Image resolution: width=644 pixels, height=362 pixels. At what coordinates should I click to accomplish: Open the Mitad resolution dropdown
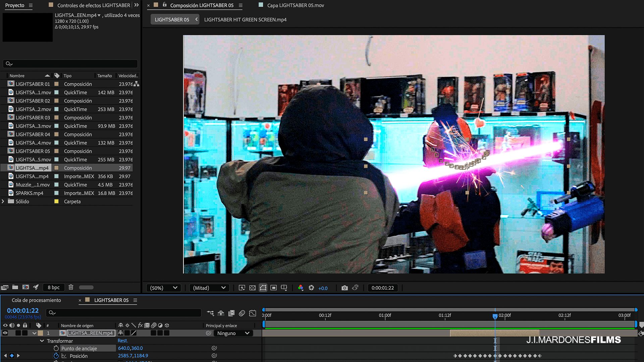click(x=209, y=288)
